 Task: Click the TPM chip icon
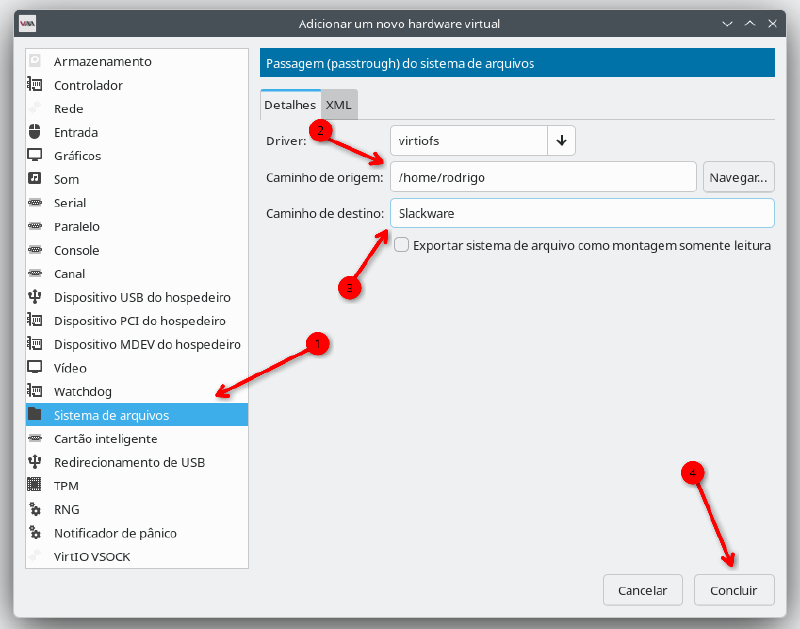tap(35, 486)
